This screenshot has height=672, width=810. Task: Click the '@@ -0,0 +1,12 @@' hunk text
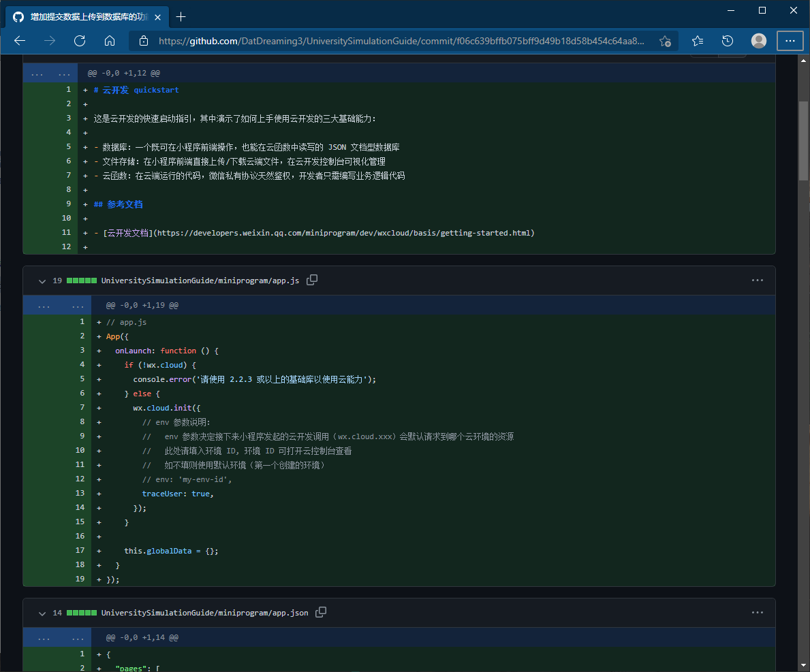coord(124,74)
